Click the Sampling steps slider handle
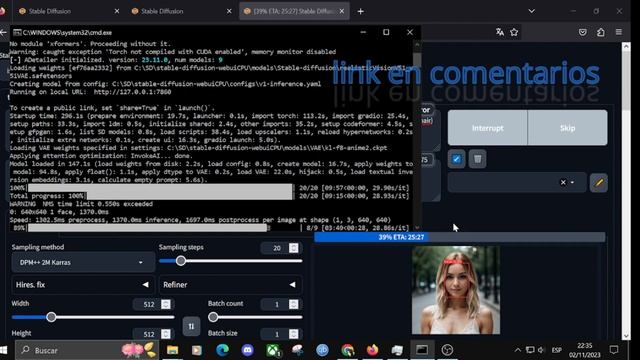 (x=181, y=261)
